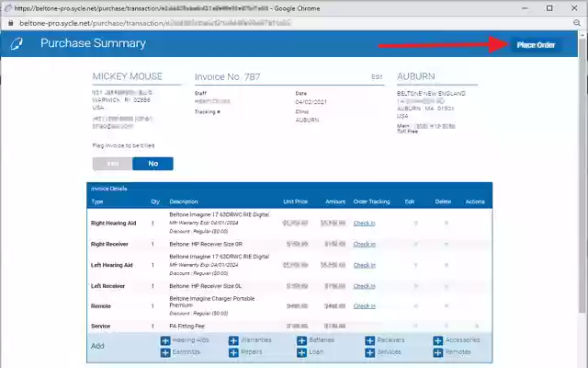Add Warranties with plus icon
The height and width of the screenshot is (368, 588).
[233, 340]
